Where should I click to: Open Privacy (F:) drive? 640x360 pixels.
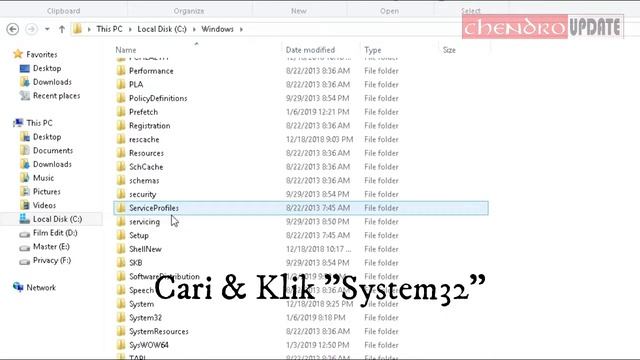pyautogui.click(x=52, y=260)
